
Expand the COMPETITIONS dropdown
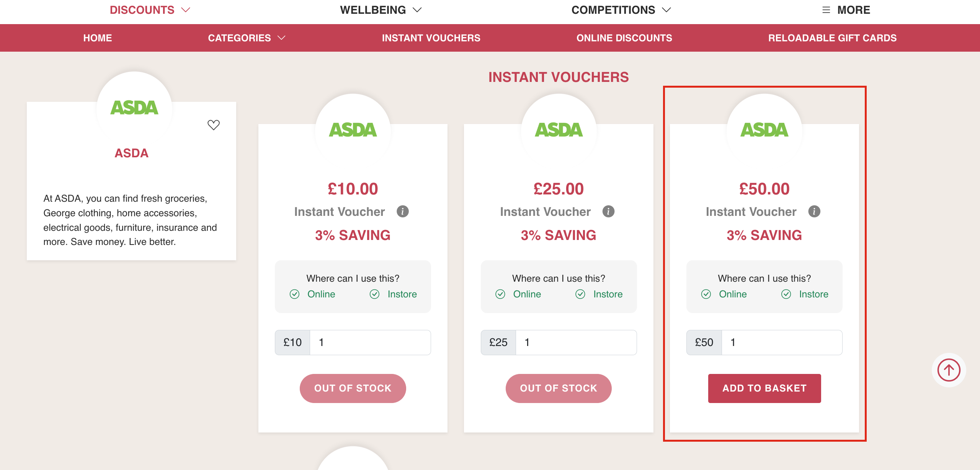click(621, 10)
